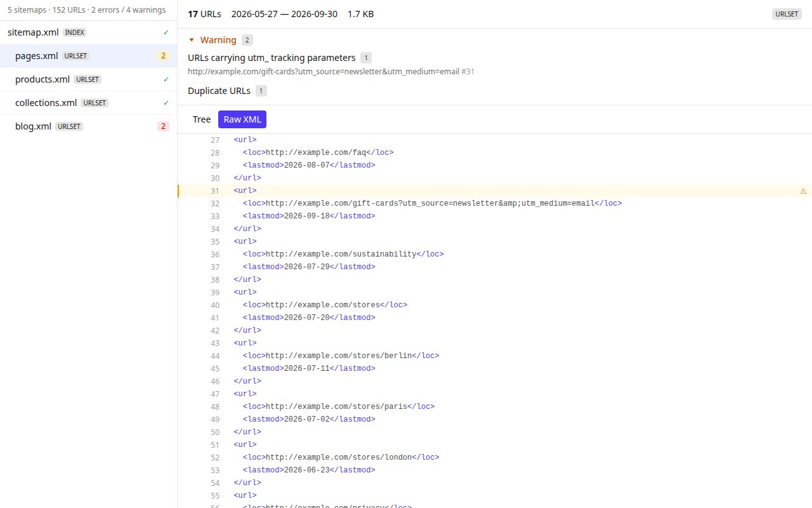Click the stores/berlin loc on line 44
Image resolution: width=812 pixels, height=508 pixels.
pos(341,356)
